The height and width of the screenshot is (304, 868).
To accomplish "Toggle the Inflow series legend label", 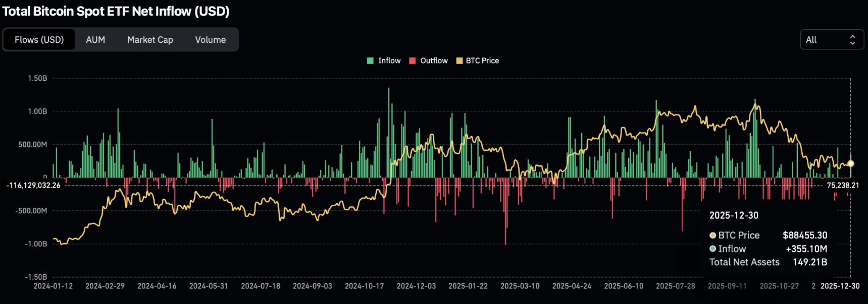I will [389, 60].
